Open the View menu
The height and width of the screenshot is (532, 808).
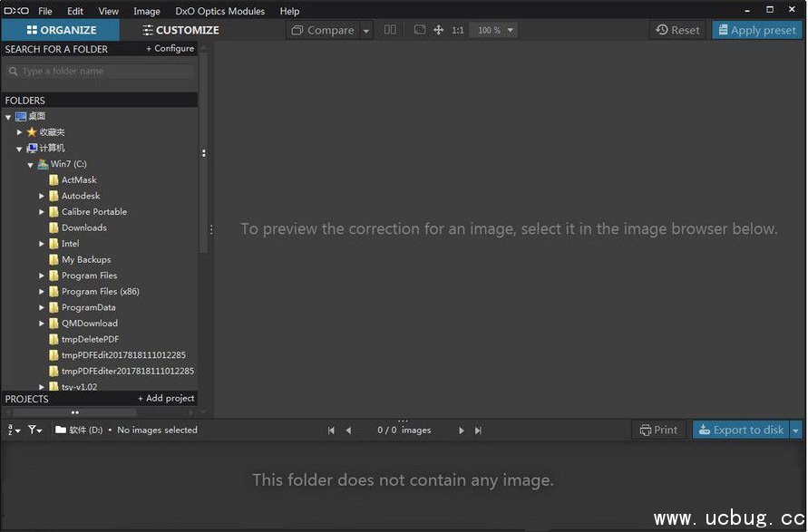click(108, 11)
